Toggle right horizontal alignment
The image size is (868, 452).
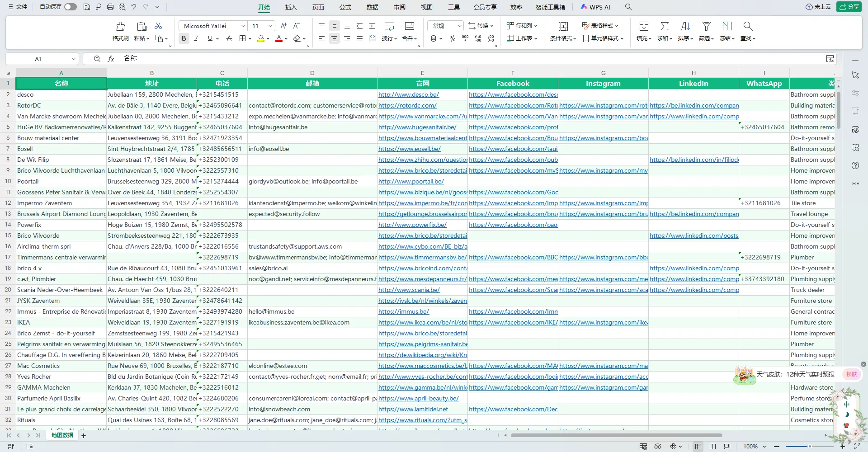pyautogui.click(x=347, y=38)
